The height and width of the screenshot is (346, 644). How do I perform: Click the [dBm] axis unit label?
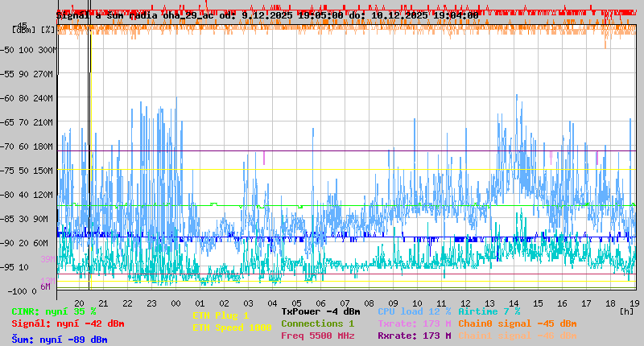pyautogui.click(x=25, y=29)
